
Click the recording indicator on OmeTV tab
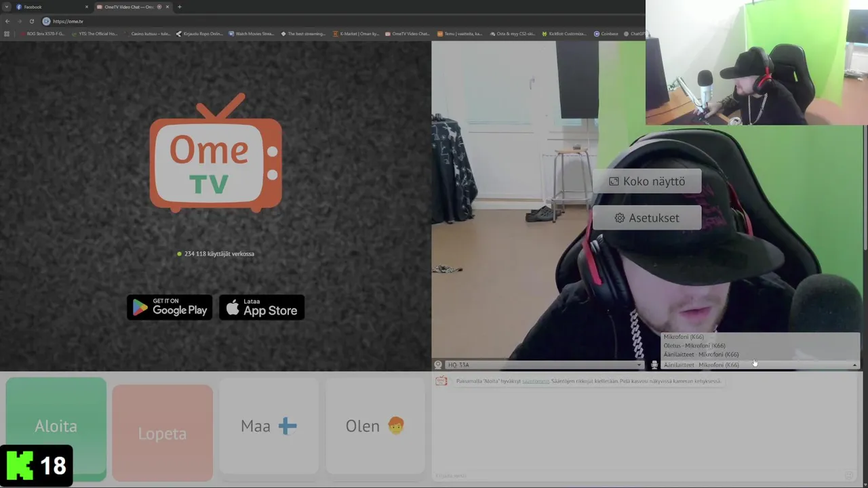(x=159, y=7)
